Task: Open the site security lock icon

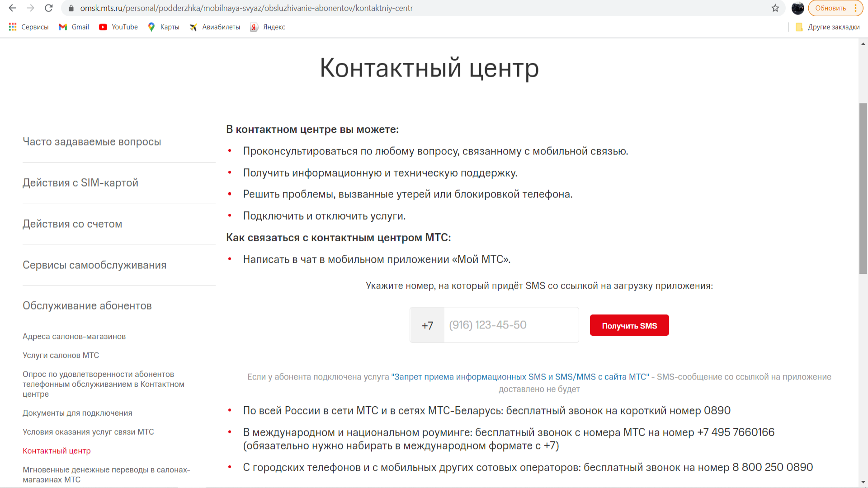Action: [x=71, y=8]
